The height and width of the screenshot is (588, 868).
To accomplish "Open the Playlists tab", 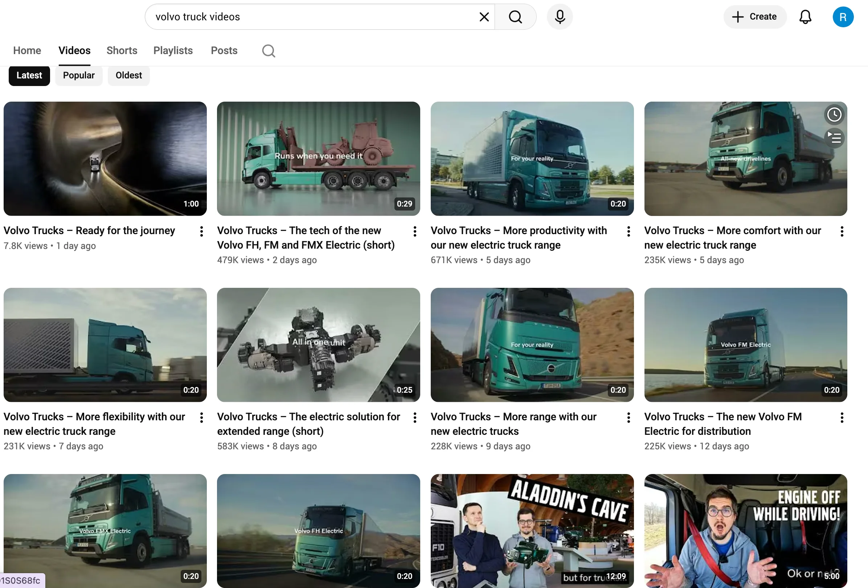I will tap(173, 50).
